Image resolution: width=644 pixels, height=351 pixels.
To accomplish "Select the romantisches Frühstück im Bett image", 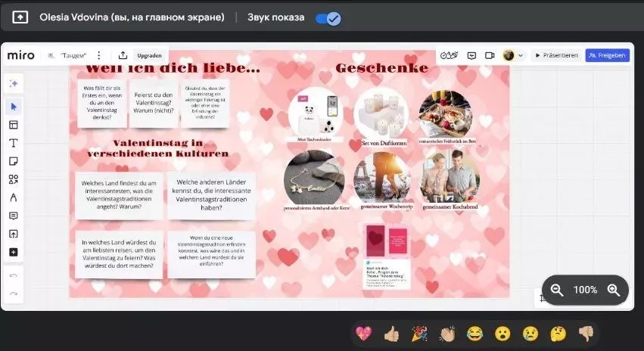I will click(x=446, y=113).
